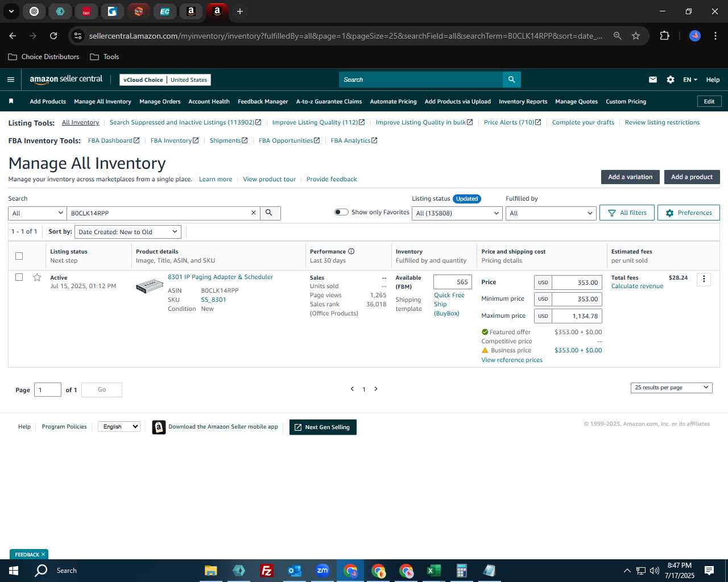This screenshot has width=728, height=582.
Task: Favorite the listing with the star icon
Action: (37, 277)
